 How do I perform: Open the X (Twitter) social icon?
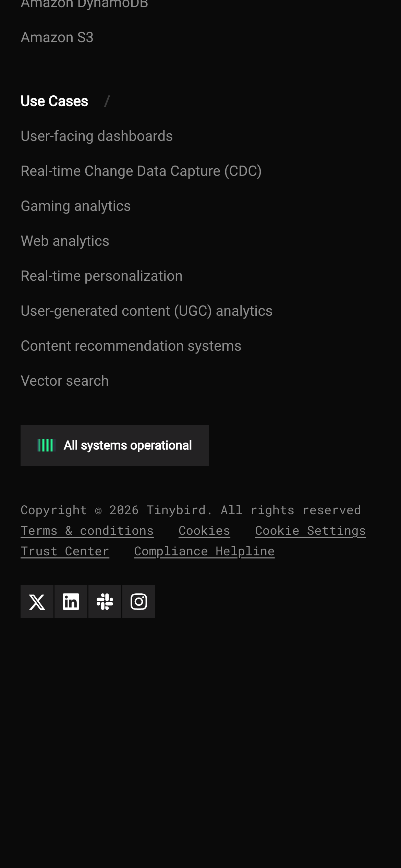tap(37, 602)
